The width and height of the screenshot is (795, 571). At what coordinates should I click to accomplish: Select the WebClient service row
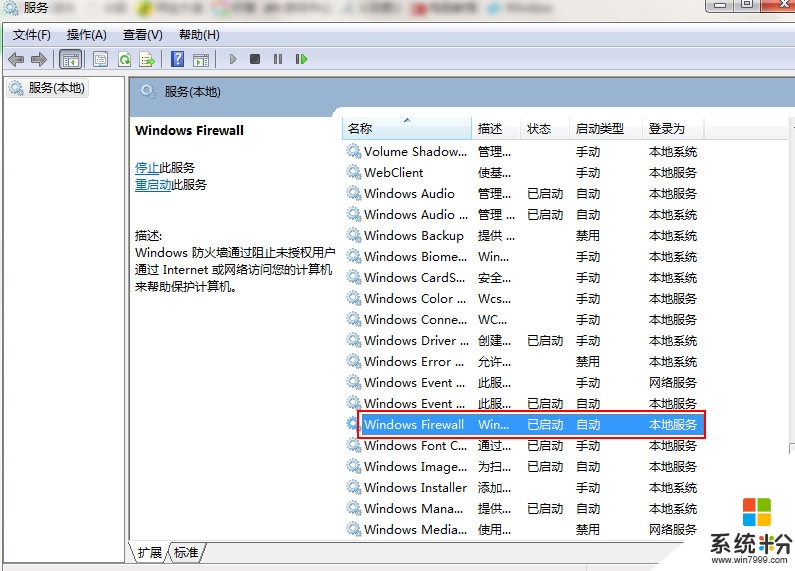click(x=523, y=173)
